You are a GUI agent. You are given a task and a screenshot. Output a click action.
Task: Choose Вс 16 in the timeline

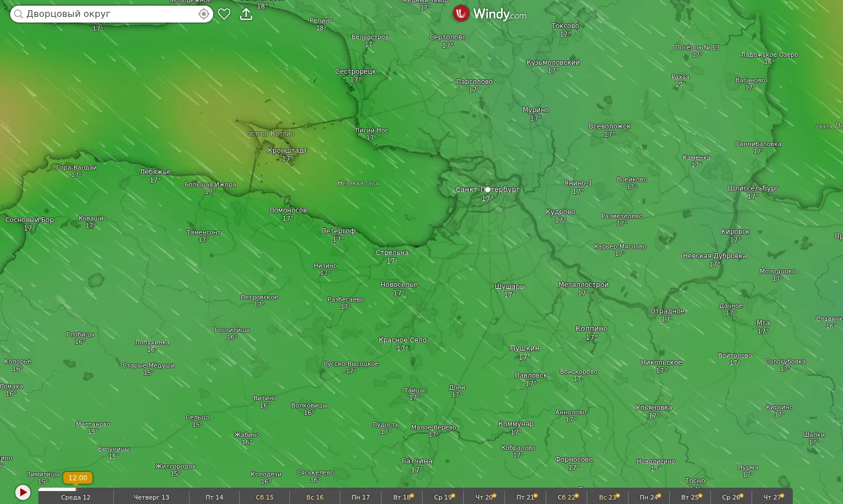[315, 497]
